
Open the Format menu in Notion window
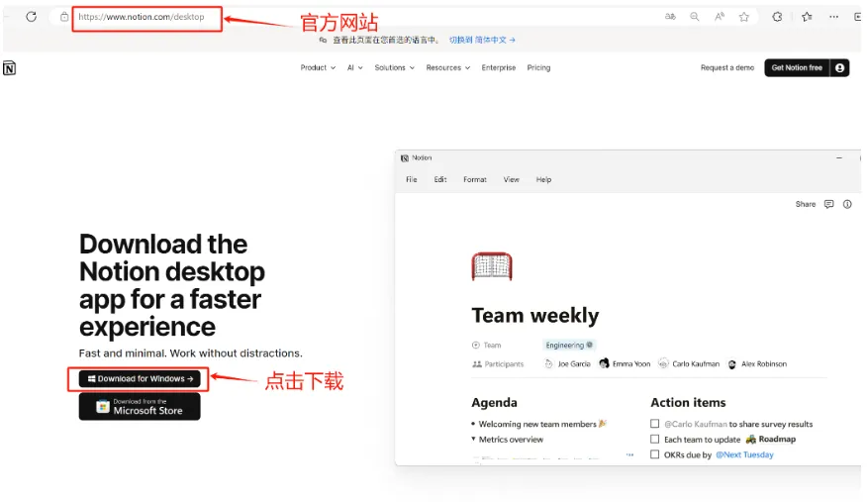[x=475, y=179]
